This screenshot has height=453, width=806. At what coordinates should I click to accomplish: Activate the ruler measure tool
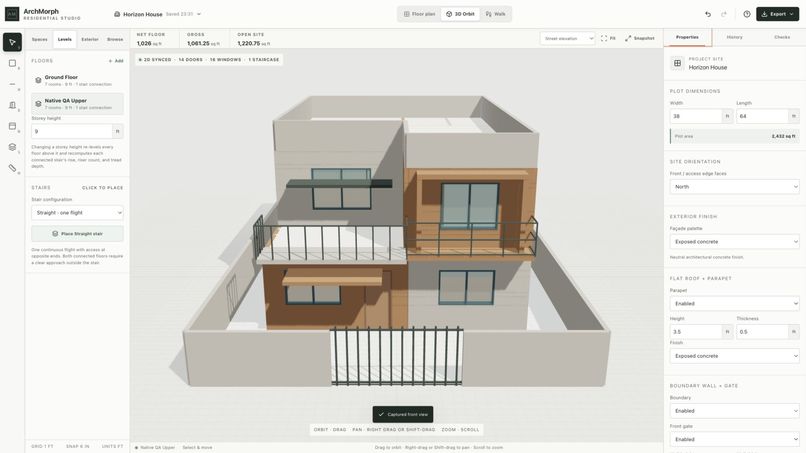[12, 168]
